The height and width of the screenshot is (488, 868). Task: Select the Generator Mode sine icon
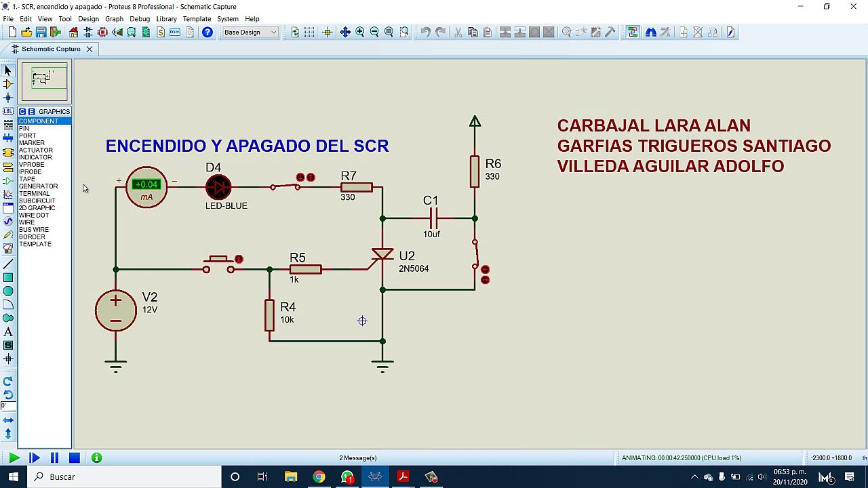coord(8,221)
